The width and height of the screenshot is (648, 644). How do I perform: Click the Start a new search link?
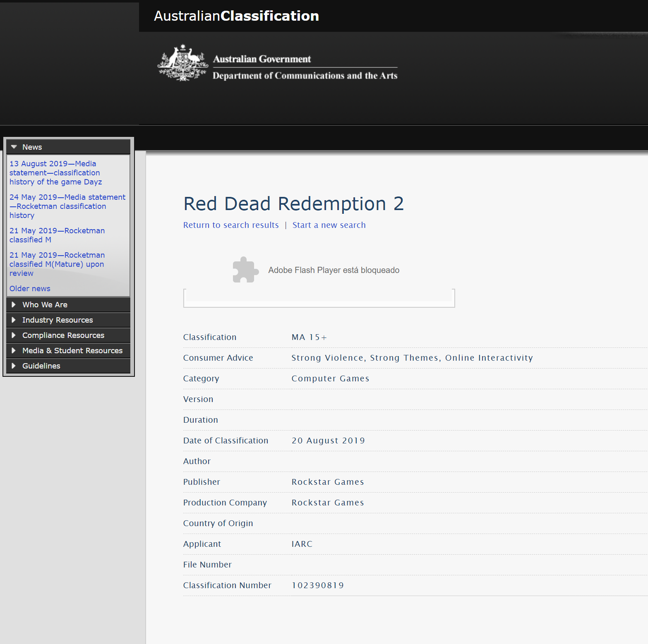329,225
